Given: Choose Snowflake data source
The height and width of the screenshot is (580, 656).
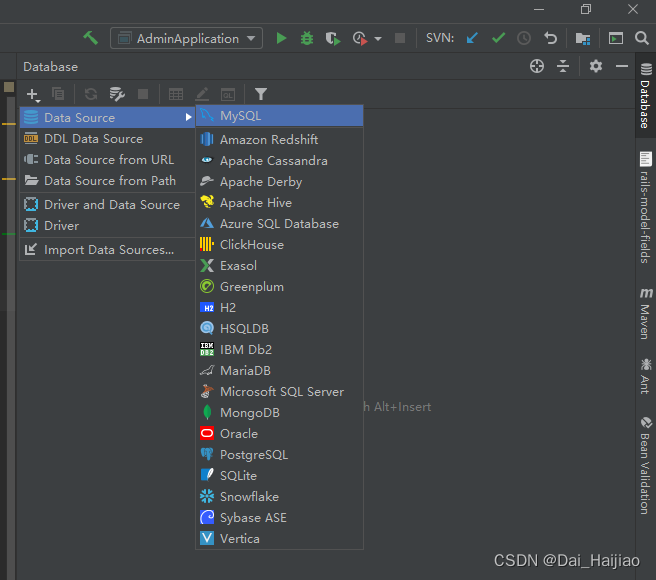Looking at the screenshot, I should 279,496.
